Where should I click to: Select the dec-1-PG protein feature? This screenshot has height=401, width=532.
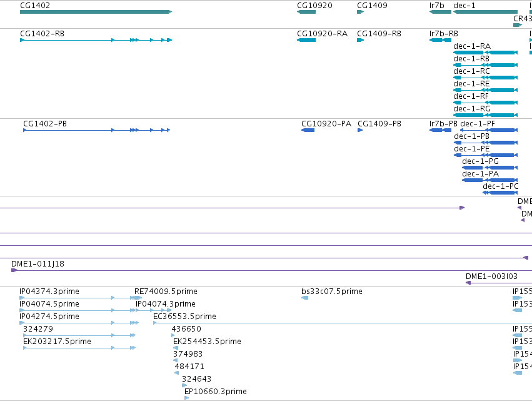490,168
